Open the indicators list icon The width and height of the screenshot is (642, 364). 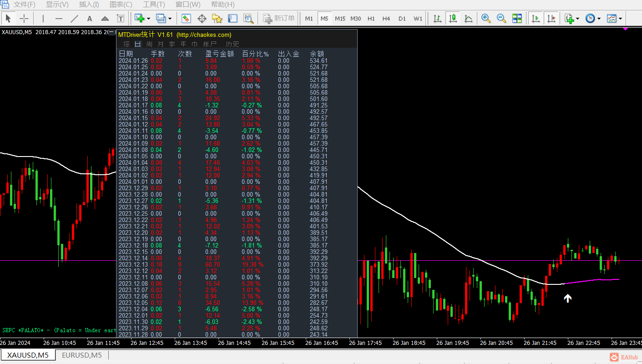pyautogui.click(x=569, y=19)
